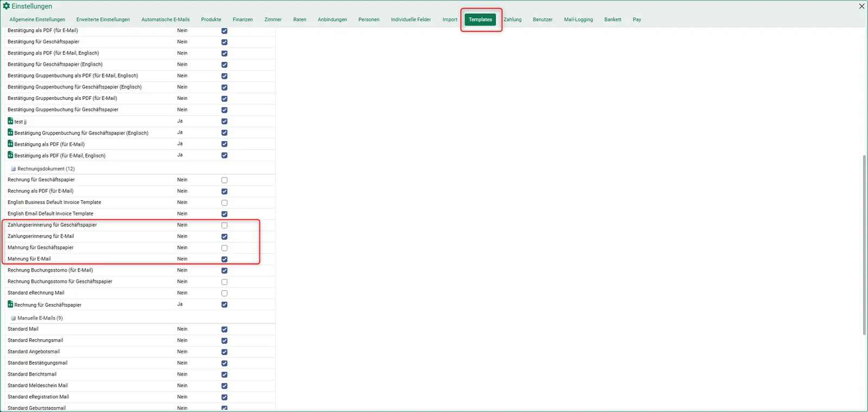868x412 pixels.
Task: Collapse the Manuelle E-Mails (9) group
Action: coord(14,318)
